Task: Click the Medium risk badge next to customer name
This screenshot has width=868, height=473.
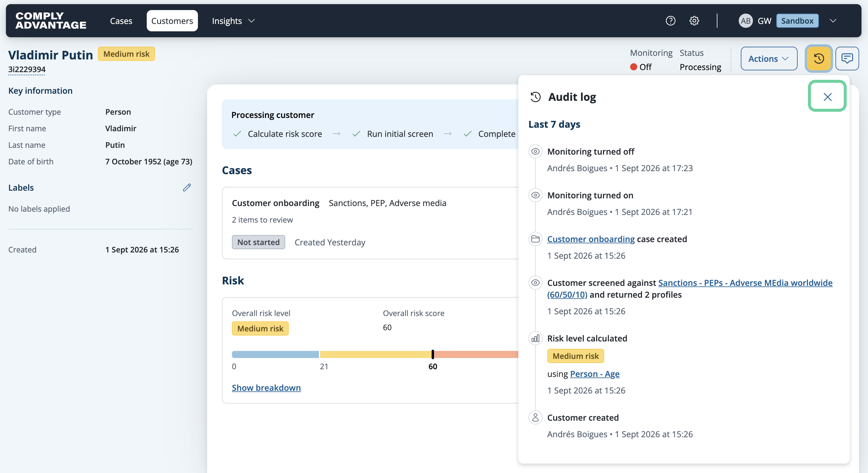Action: (126, 54)
